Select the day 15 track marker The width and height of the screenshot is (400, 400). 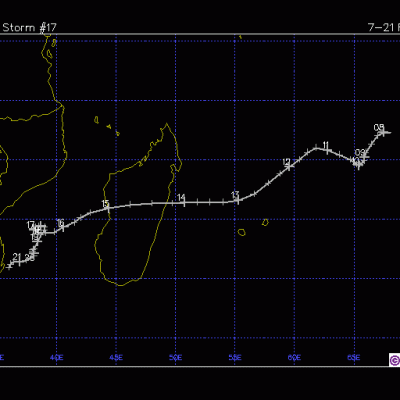point(108,208)
